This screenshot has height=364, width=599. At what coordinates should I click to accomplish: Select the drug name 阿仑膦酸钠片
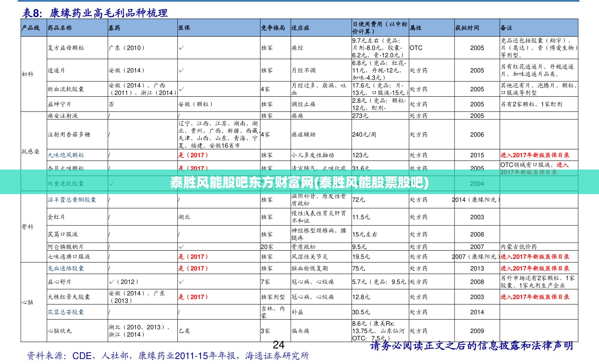66,247
